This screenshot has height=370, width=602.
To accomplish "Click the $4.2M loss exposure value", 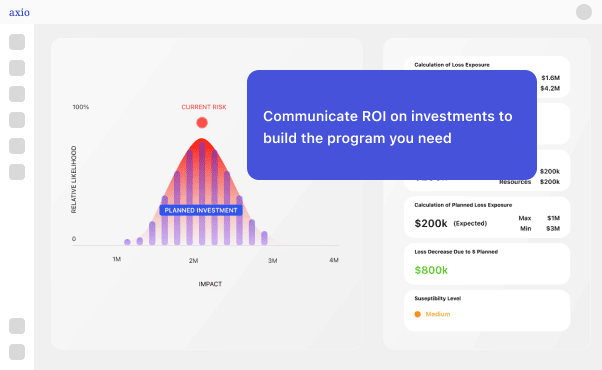I will click(550, 88).
